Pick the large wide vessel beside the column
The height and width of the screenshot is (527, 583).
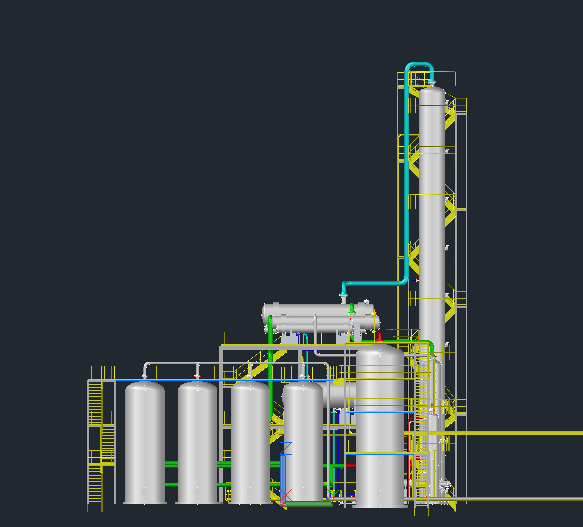tap(380, 426)
